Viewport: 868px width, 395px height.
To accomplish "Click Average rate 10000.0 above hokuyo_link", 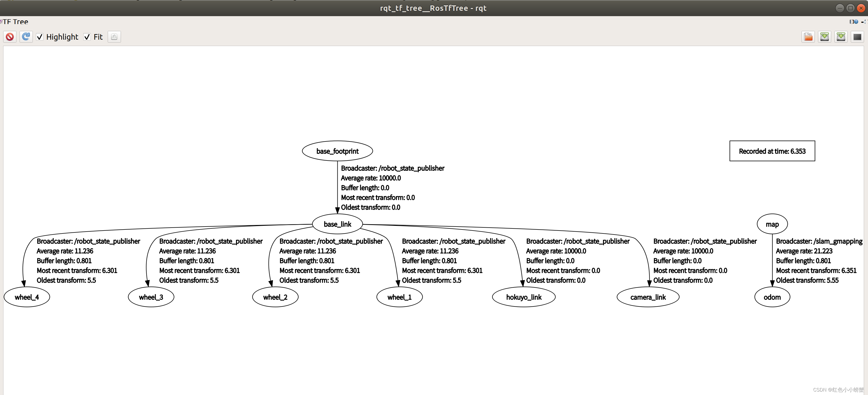I will point(556,251).
